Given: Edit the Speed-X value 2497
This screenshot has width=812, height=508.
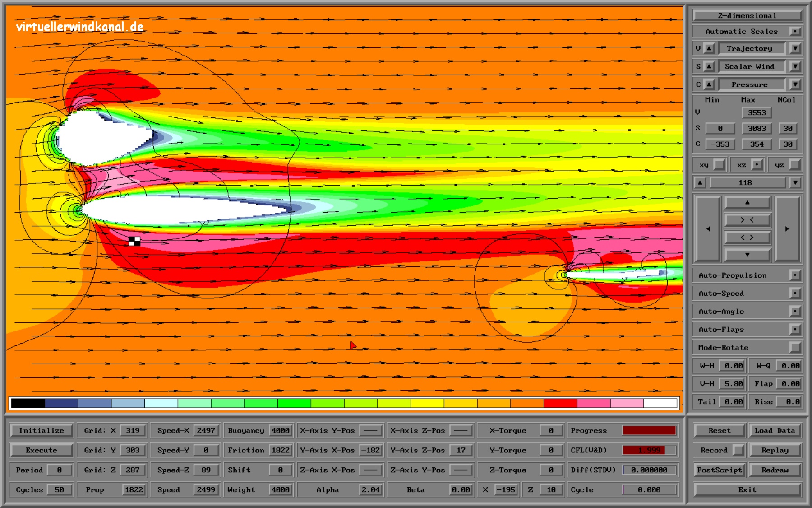Looking at the screenshot, I should (206, 430).
